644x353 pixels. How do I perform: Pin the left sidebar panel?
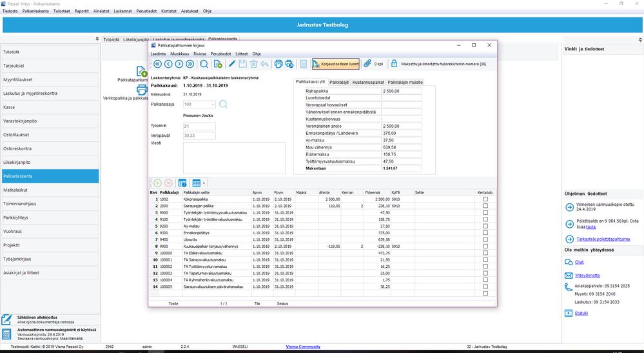coord(97,39)
